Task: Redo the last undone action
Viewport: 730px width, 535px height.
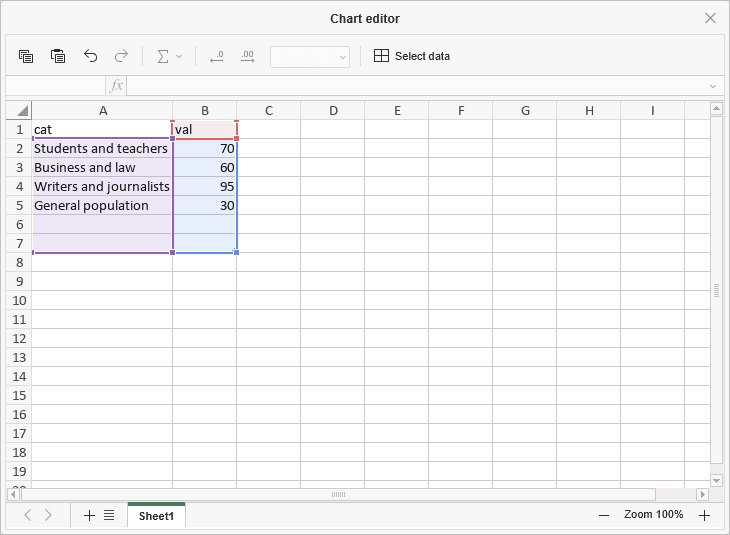Action: pos(121,56)
